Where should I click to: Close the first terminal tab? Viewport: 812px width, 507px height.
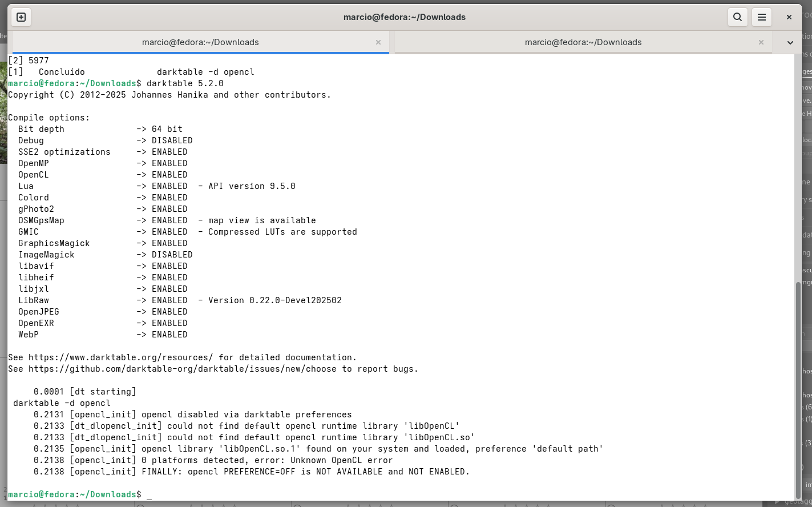[378, 42]
